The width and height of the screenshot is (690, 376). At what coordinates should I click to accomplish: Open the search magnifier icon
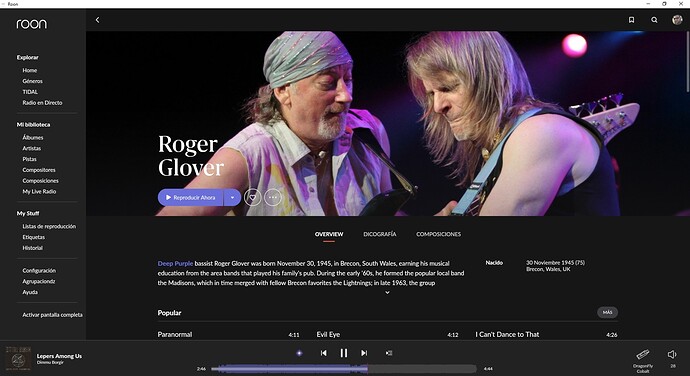coord(654,20)
